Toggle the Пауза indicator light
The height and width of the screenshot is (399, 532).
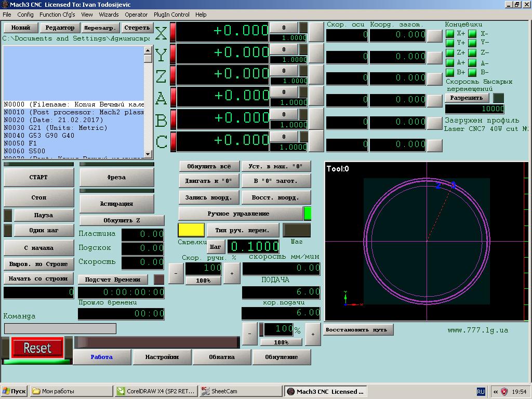coord(8,215)
